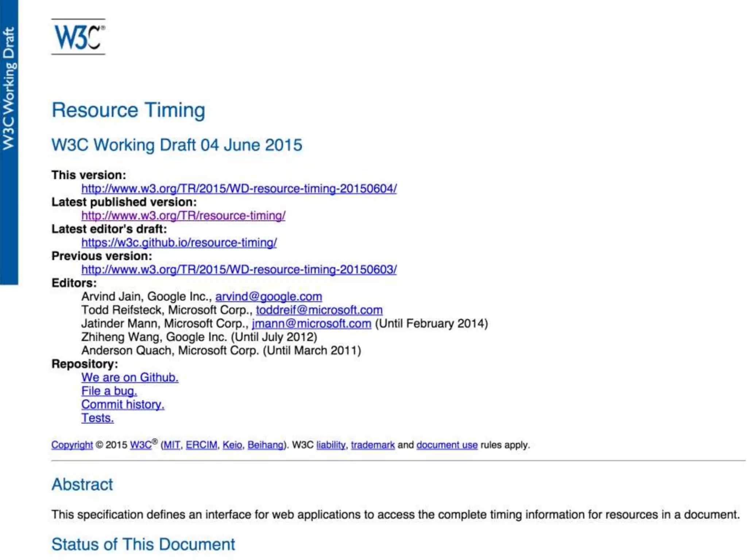Click the arvind@google.com email link
This screenshot has height=560, width=747.
point(268,296)
